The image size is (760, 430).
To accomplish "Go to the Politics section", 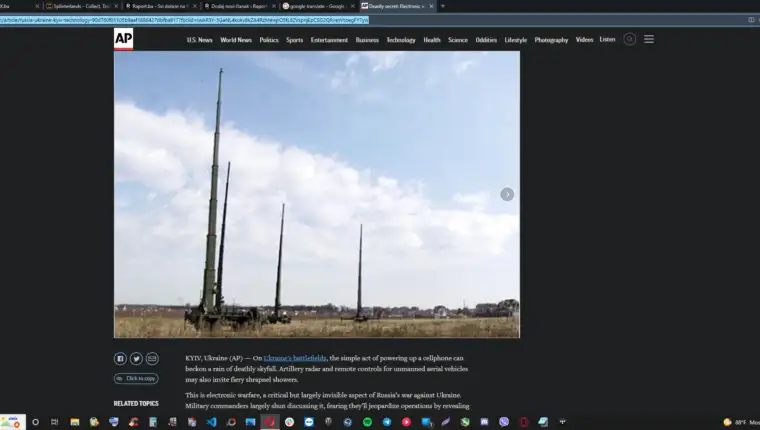I will [269, 40].
